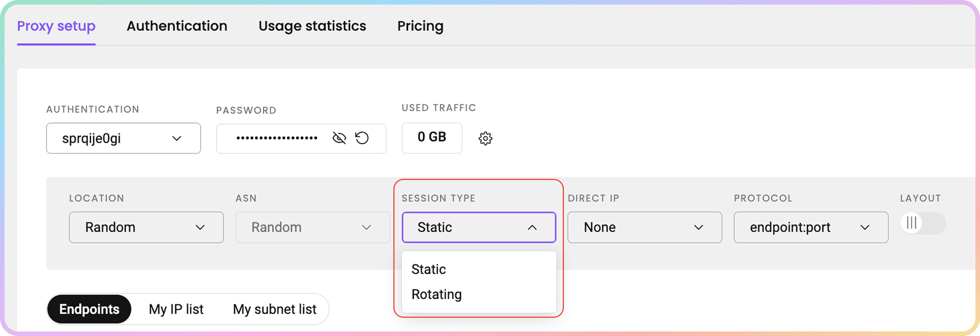Image resolution: width=980 pixels, height=336 pixels.
Task: Expand the Location dropdown
Action: (146, 228)
